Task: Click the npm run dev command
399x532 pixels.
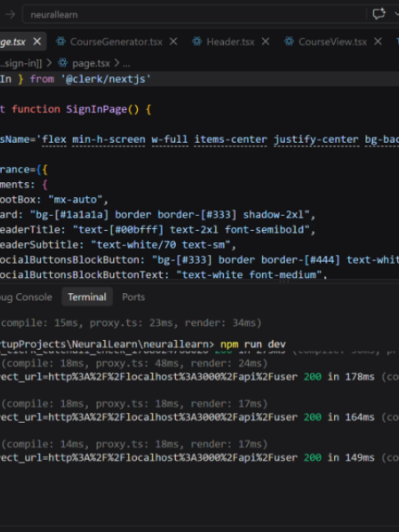Action: (x=253, y=344)
